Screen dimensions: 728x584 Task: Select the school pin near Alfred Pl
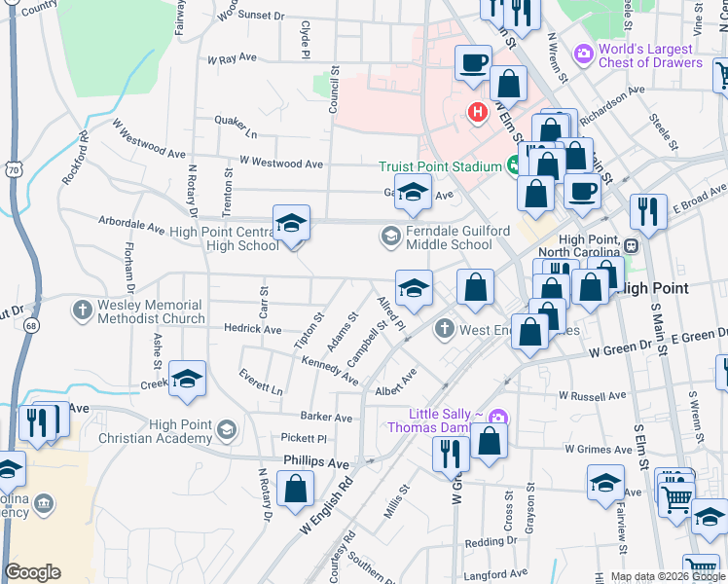414,288
